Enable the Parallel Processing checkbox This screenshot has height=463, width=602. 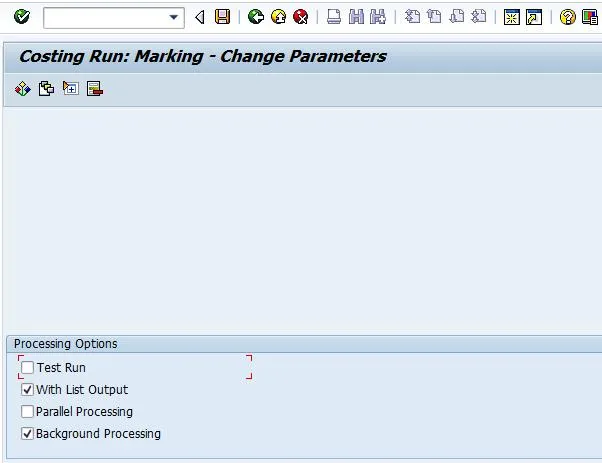(x=27, y=412)
